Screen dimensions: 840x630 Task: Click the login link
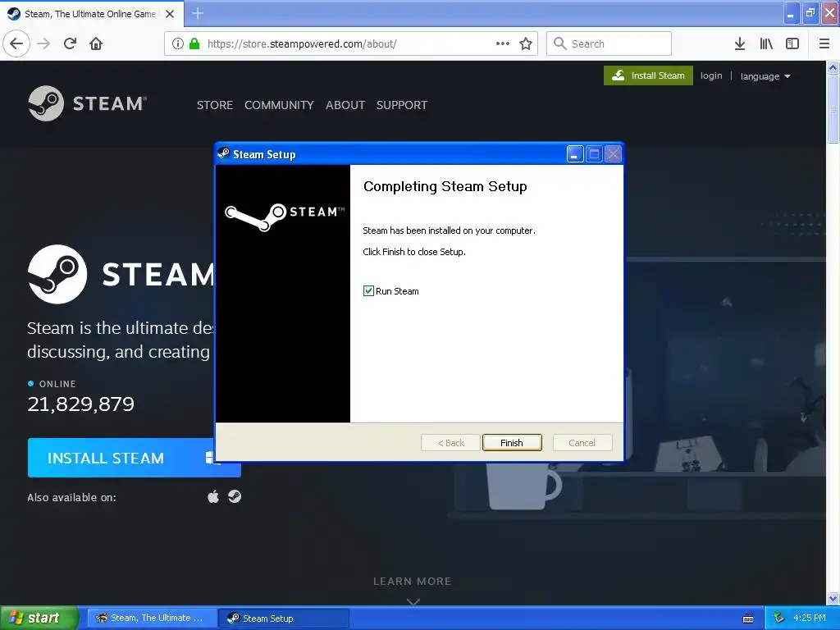711,75
